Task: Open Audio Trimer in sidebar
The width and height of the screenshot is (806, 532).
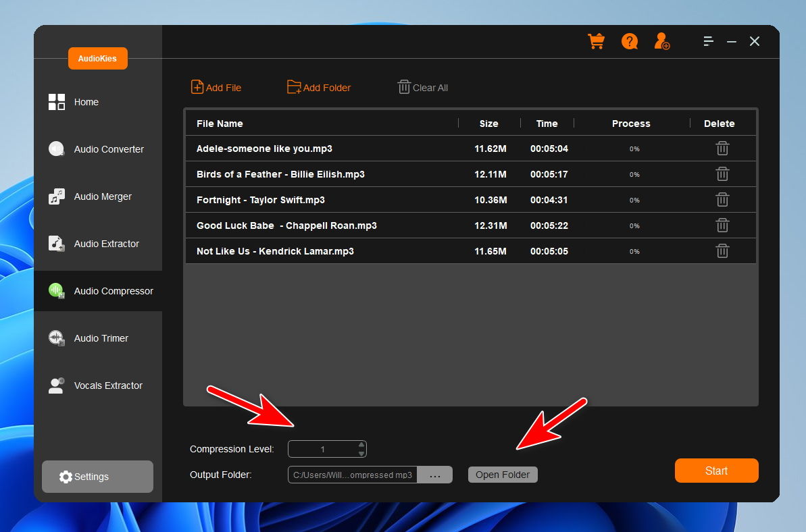Action: point(98,338)
